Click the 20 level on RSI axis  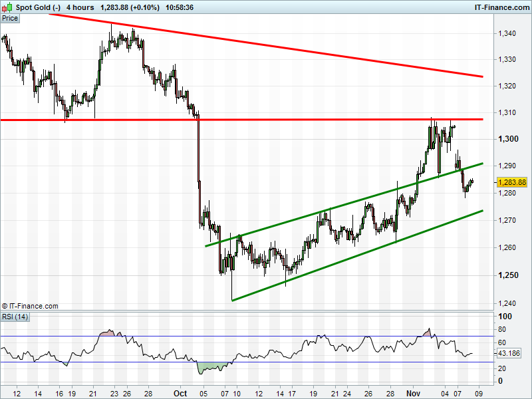tap(502, 368)
